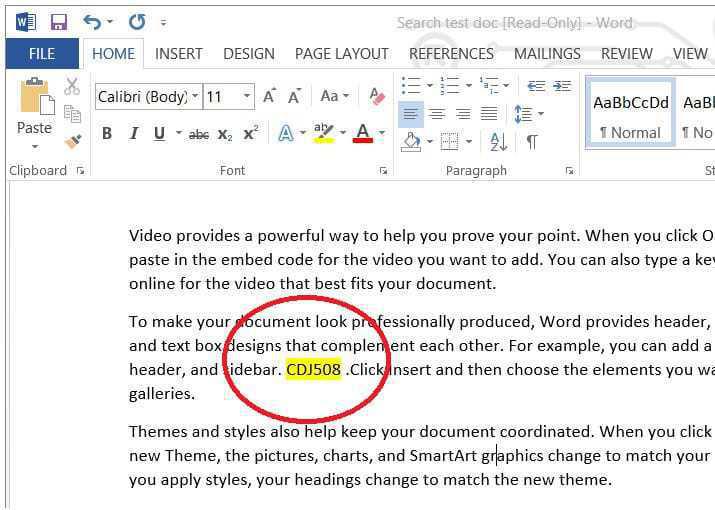Screen dimensions: 715x510
Task: Apply Strikethrough formatting
Action: (x=198, y=134)
